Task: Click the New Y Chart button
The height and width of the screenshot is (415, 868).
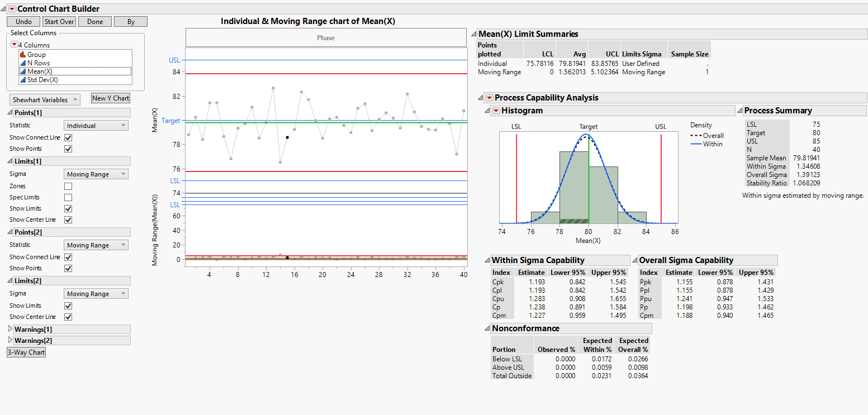Action: click(x=111, y=98)
